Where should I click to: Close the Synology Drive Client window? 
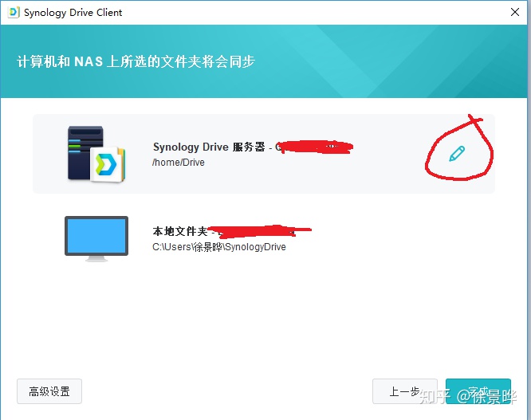click(x=515, y=12)
